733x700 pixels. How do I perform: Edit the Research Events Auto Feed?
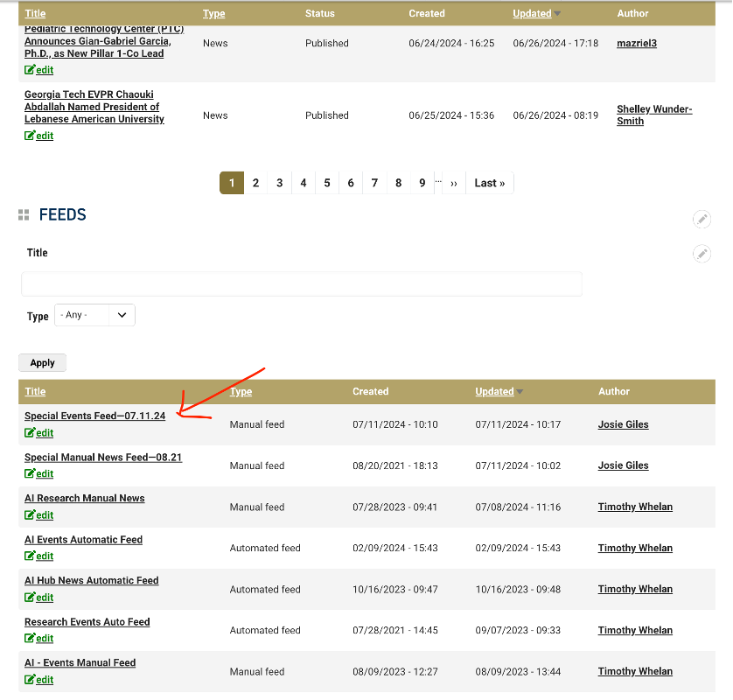coord(38,638)
